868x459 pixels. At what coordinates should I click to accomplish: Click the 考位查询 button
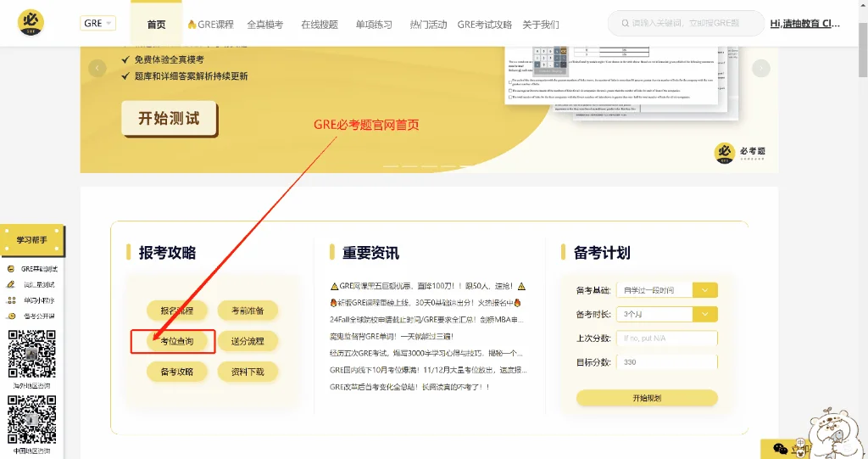(x=176, y=341)
